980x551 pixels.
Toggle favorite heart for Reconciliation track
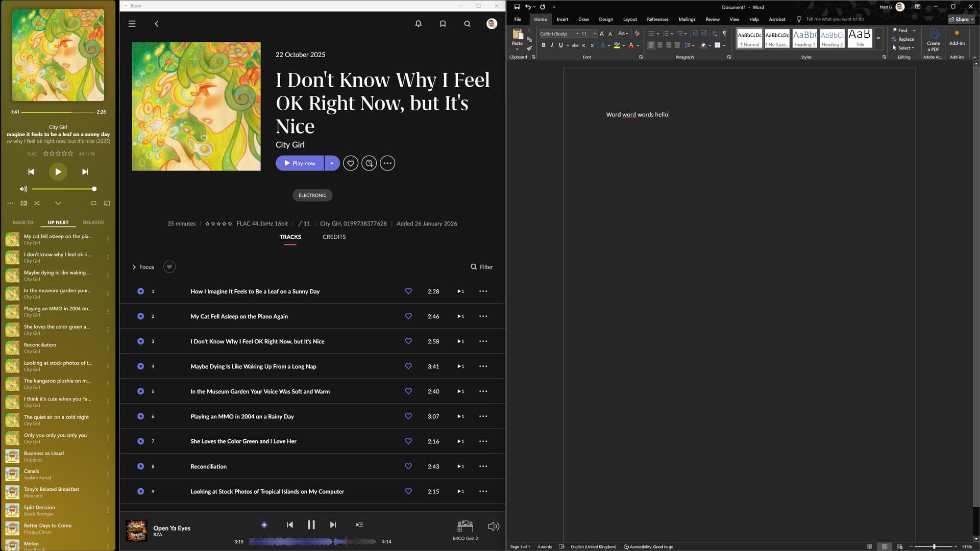[408, 466]
